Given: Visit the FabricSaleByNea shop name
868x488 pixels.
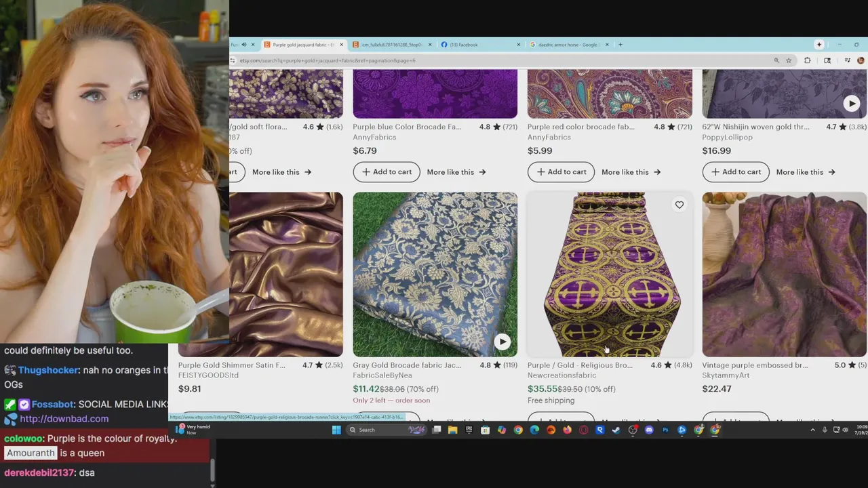Looking at the screenshot, I should (382, 375).
